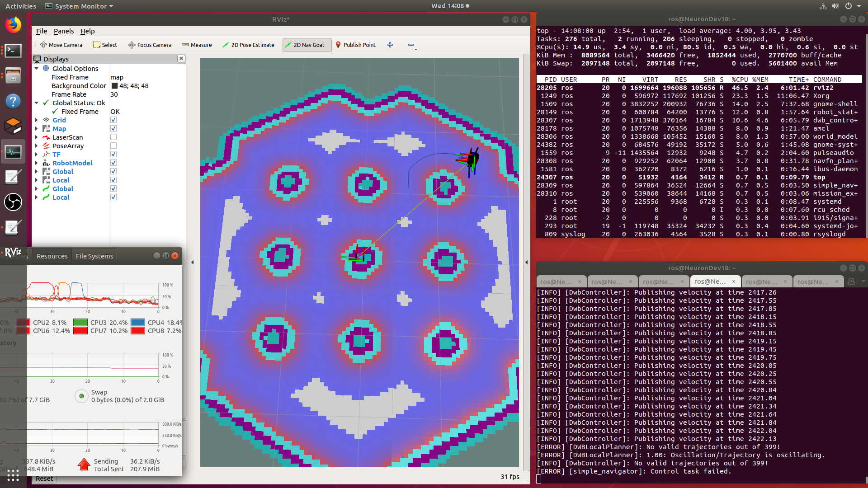Activate the Select tool in RViz
This screenshot has width=868, height=488.
[x=105, y=45]
